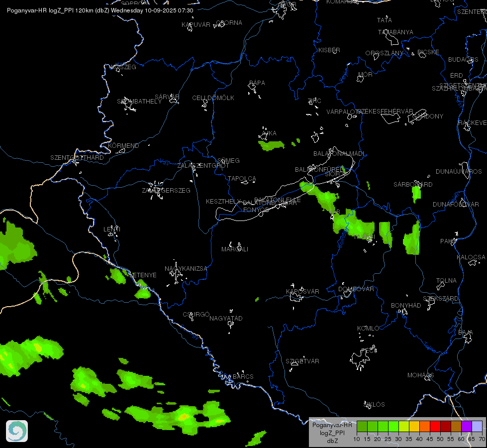This screenshot has width=487, height=448.
Task: Click 'Poganyvar-HR' label in the legend box
Action: click(332, 425)
